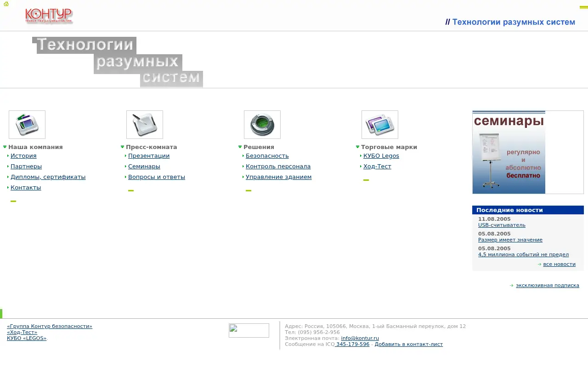Open the Безопасность solution
This screenshot has width=588, height=368.
pyautogui.click(x=267, y=156)
